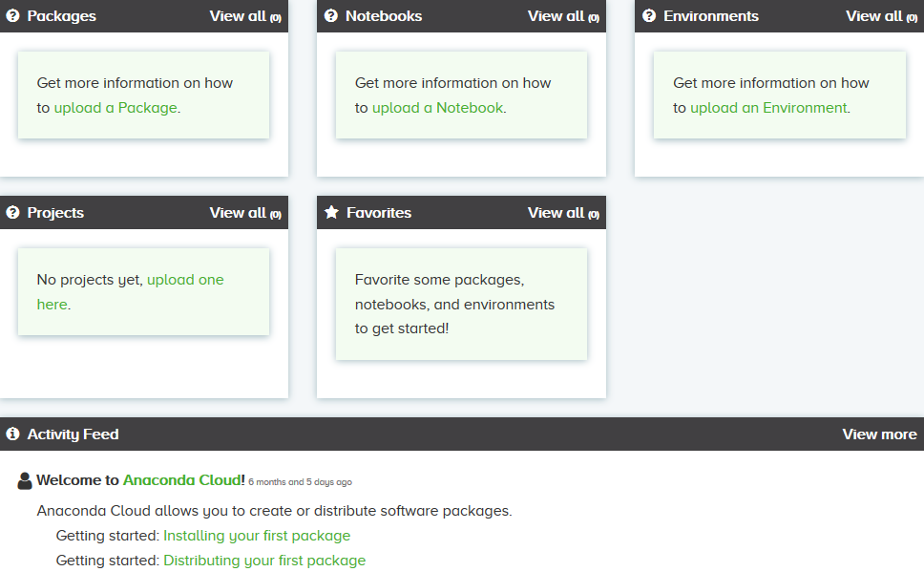
Task: Open View all for Environments
Action: tap(882, 16)
